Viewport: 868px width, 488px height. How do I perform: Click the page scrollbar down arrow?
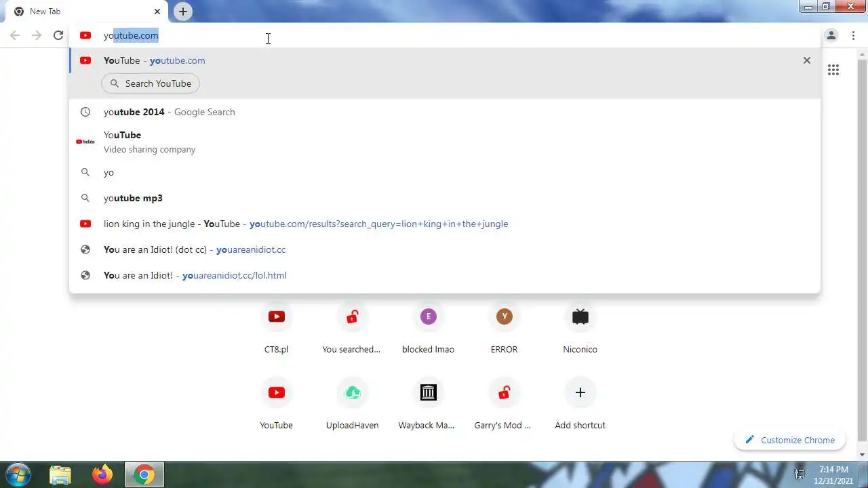coord(863,455)
